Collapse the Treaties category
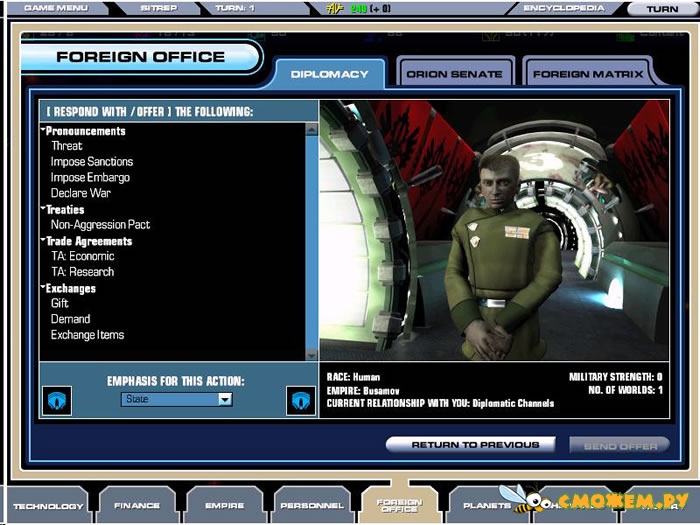 (43, 208)
